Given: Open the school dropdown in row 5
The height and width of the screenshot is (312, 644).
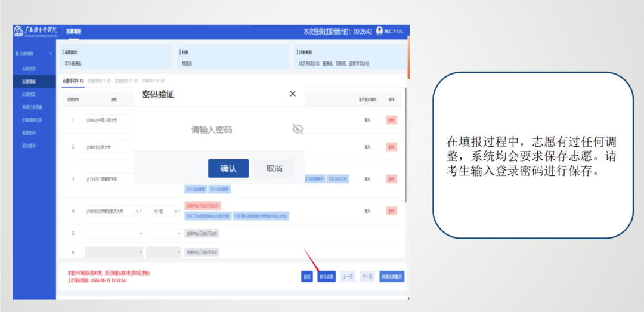Looking at the screenshot, I should point(113,233).
